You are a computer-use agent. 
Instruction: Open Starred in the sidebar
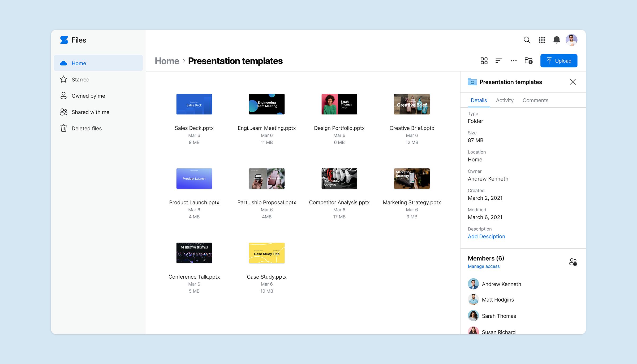(98, 79)
